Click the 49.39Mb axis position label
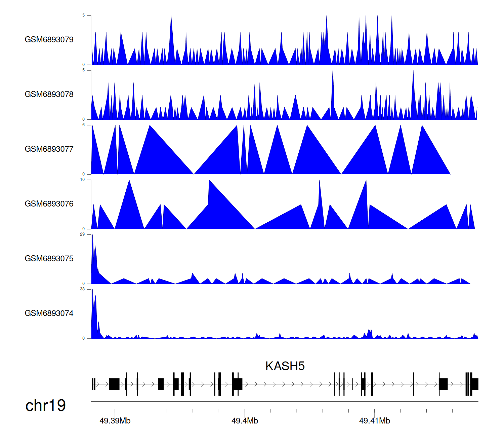Viewport: 504px width, 444px height. [x=115, y=421]
